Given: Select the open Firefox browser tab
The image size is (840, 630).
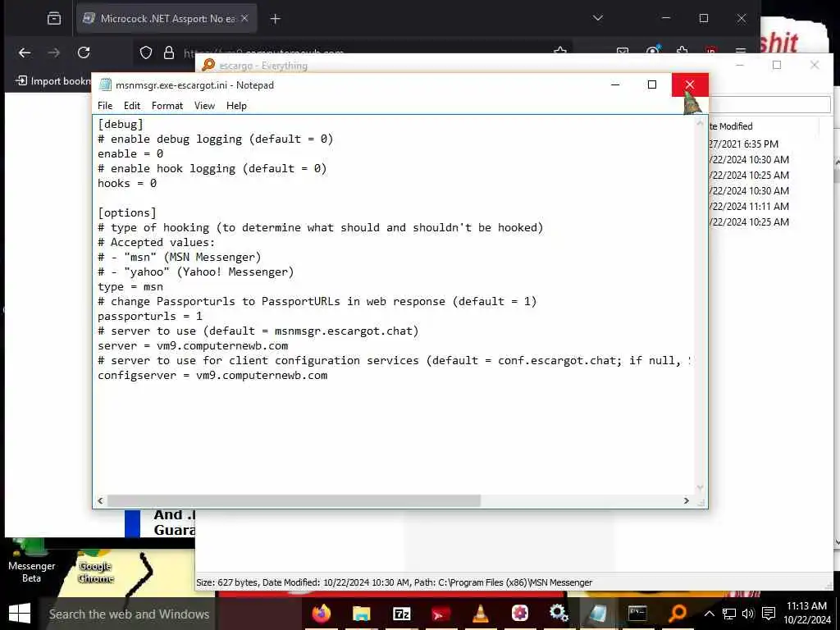Looking at the screenshot, I should (167, 19).
